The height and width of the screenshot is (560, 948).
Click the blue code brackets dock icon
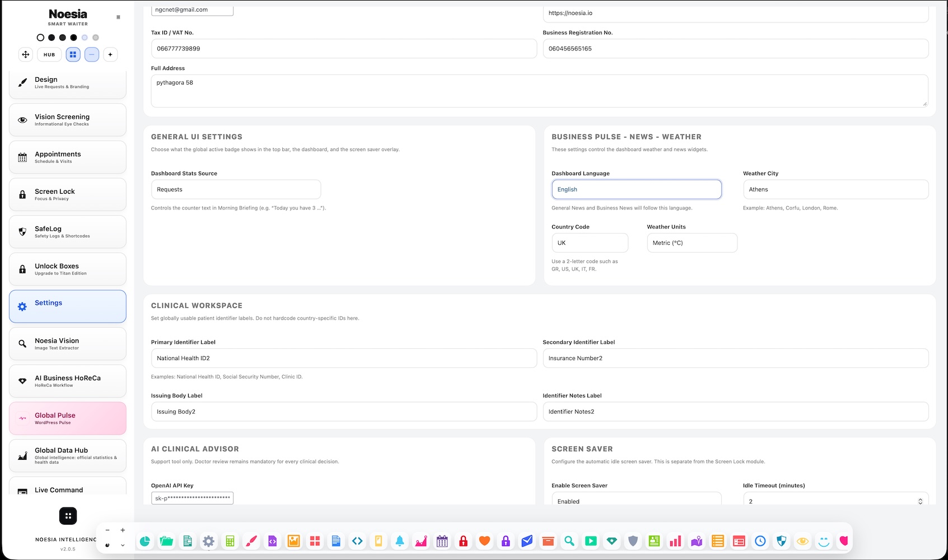[x=357, y=541]
